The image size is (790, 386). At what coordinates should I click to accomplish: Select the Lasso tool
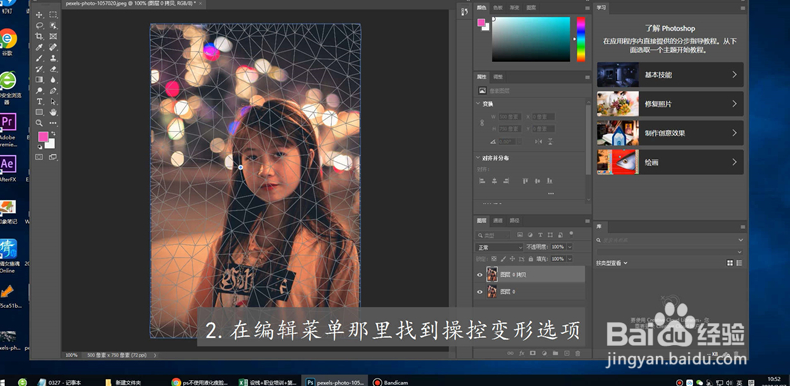point(39,25)
